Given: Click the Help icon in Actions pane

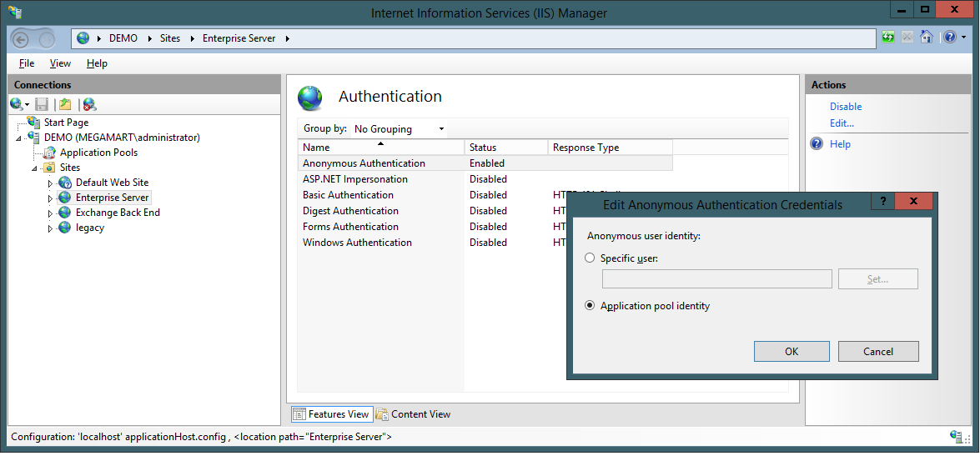Looking at the screenshot, I should tap(817, 144).
